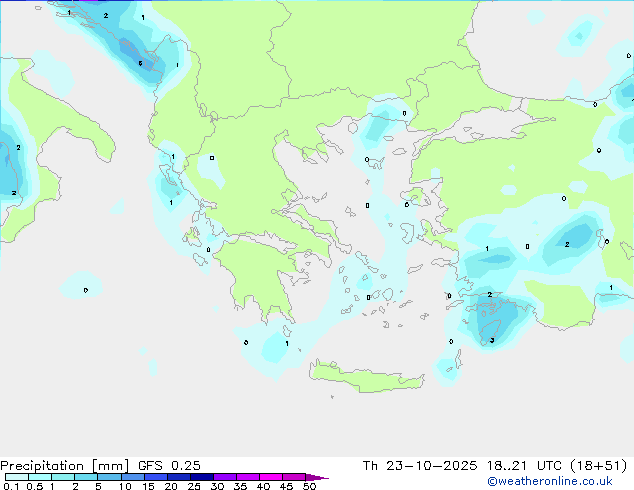
Task: Click the '3' value over Rhodes
Action: coord(492,340)
